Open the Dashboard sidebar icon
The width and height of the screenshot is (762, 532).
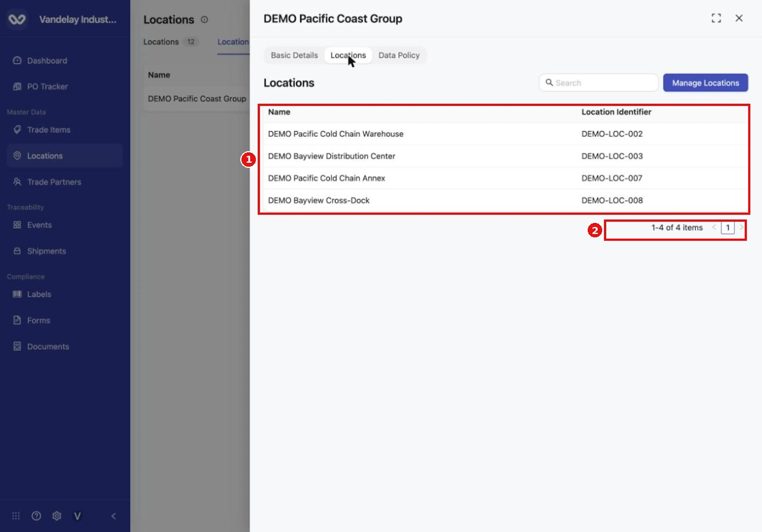coord(17,60)
